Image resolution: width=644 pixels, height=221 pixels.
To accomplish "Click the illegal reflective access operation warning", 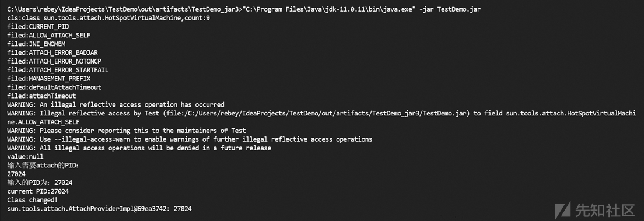I will click(x=116, y=104).
